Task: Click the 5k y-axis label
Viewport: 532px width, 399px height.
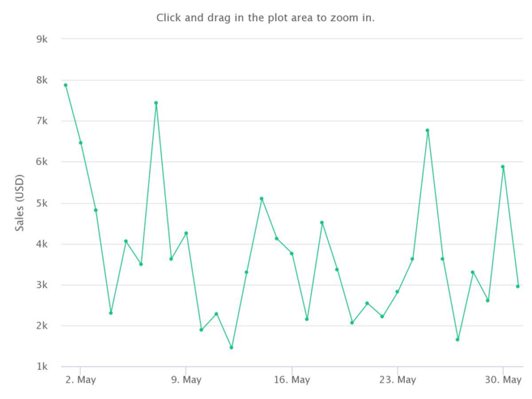Action: click(x=42, y=204)
